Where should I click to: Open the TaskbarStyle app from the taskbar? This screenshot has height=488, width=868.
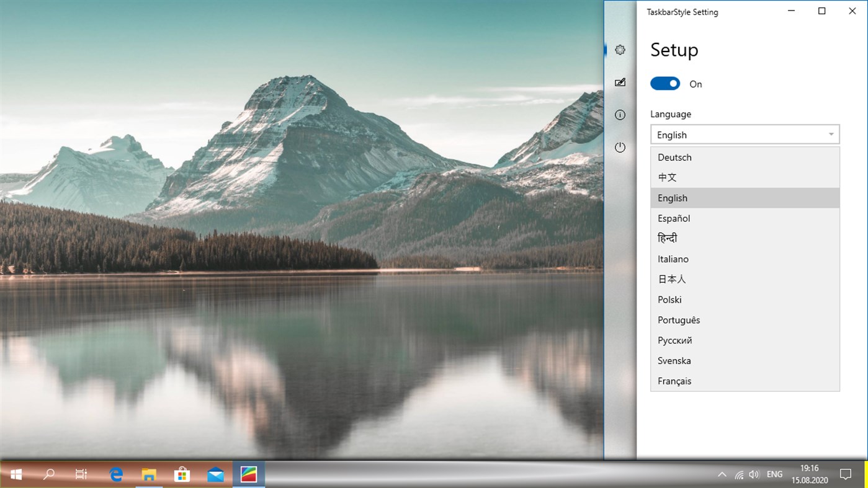pyautogui.click(x=248, y=474)
